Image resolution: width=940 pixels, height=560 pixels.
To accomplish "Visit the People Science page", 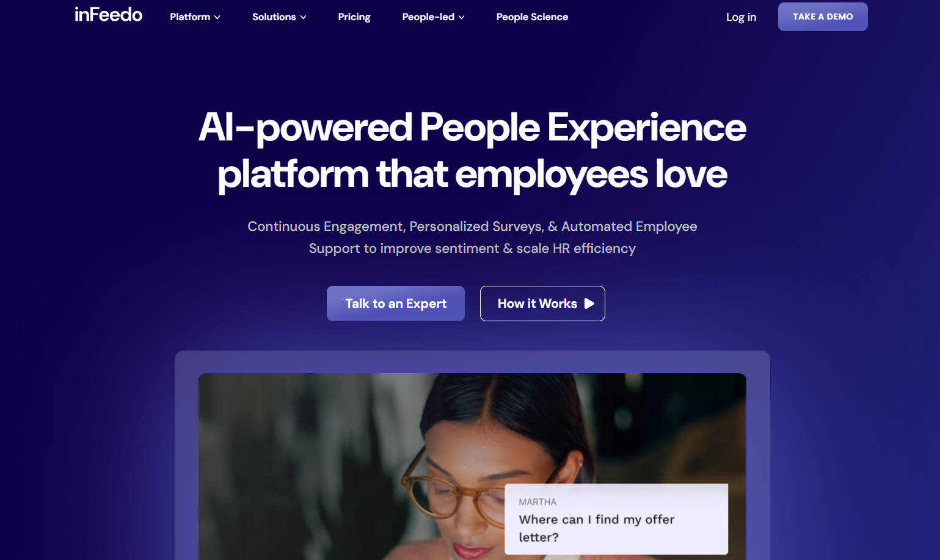I will pyautogui.click(x=532, y=17).
